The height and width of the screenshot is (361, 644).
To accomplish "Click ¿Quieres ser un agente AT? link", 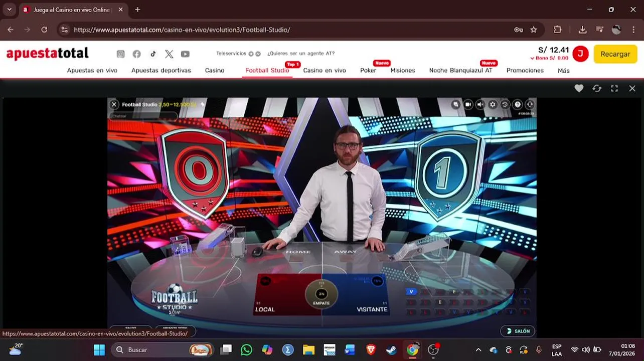I will click(301, 54).
